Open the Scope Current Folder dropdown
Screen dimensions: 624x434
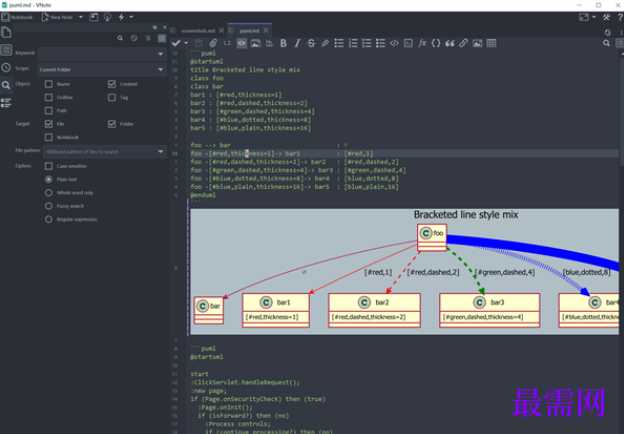100,69
